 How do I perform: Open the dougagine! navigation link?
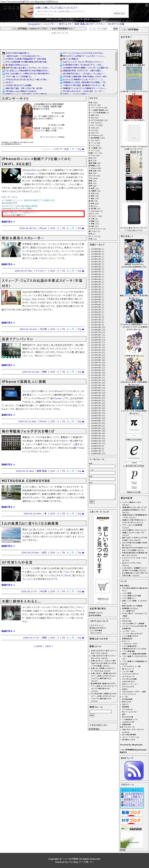click(34, 24)
